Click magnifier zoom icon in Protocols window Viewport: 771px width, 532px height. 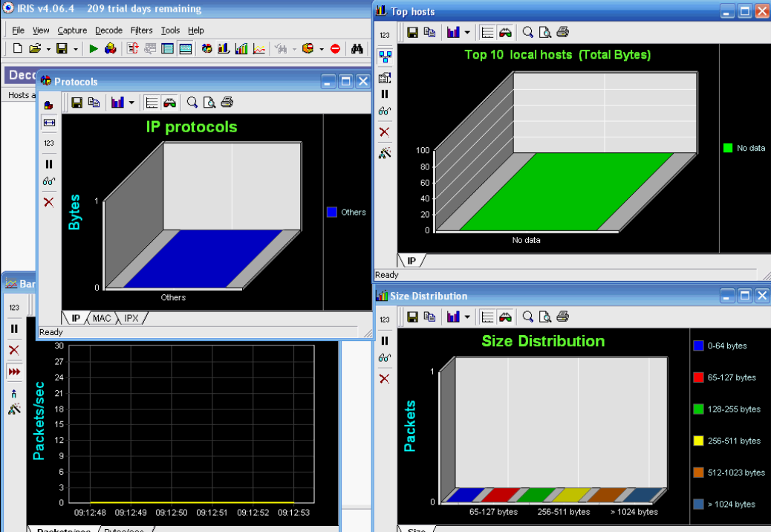point(192,103)
